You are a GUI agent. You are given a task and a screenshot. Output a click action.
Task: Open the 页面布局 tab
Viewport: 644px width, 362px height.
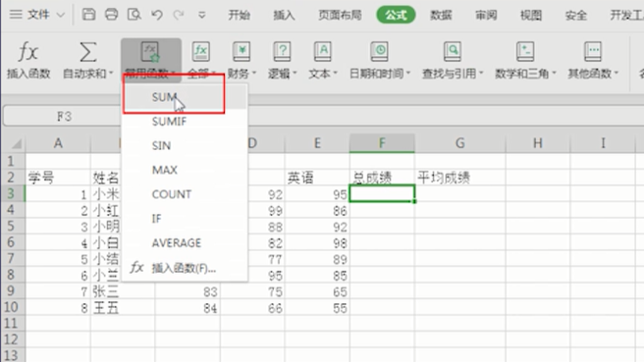pyautogui.click(x=340, y=15)
